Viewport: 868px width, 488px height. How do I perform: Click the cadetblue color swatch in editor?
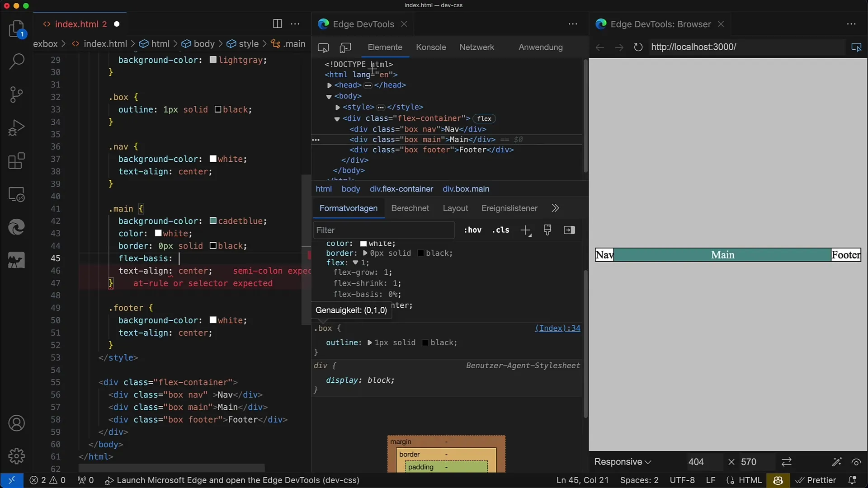pyautogui.click(x=213, y=221)
